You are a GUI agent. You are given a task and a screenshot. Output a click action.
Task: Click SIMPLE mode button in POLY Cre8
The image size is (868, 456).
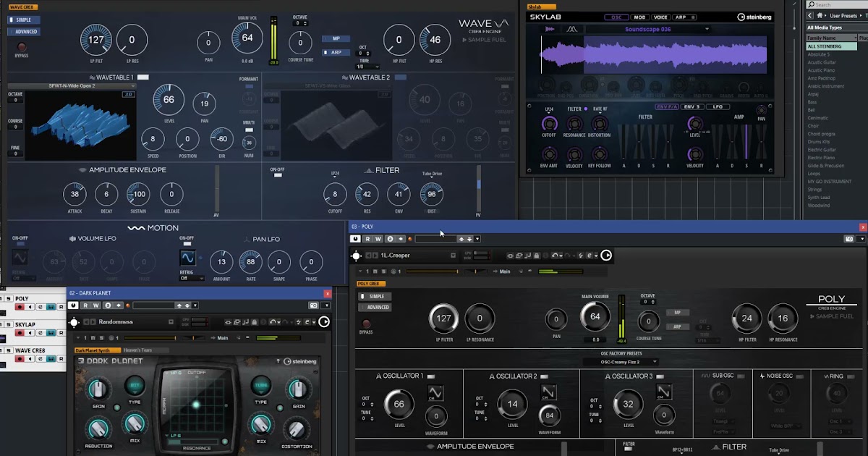click(x=375, y=296)
